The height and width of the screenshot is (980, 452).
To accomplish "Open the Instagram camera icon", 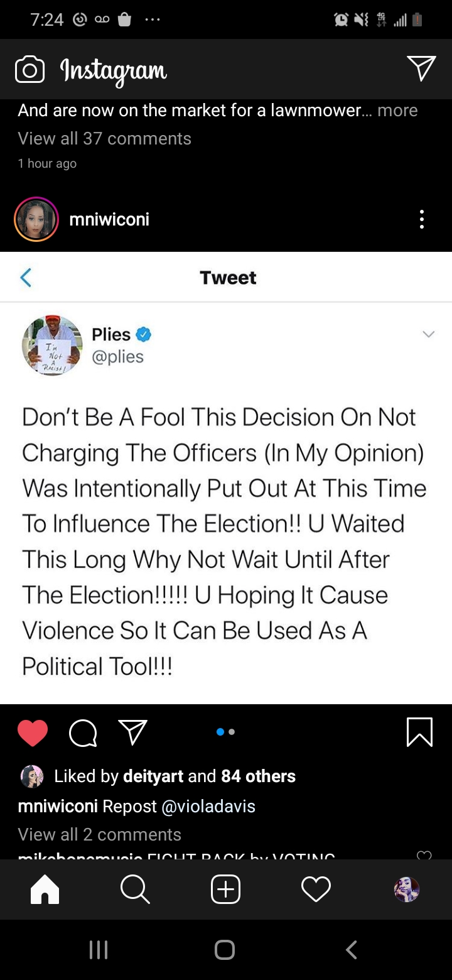I will [30, 70].
